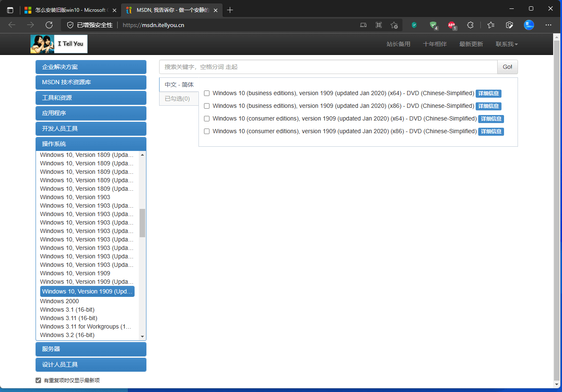Image resolution: width=562 pixels, height=392 pixels.
Task: Open 详细信息 for consumer editions x86
Action: point(491,132)
